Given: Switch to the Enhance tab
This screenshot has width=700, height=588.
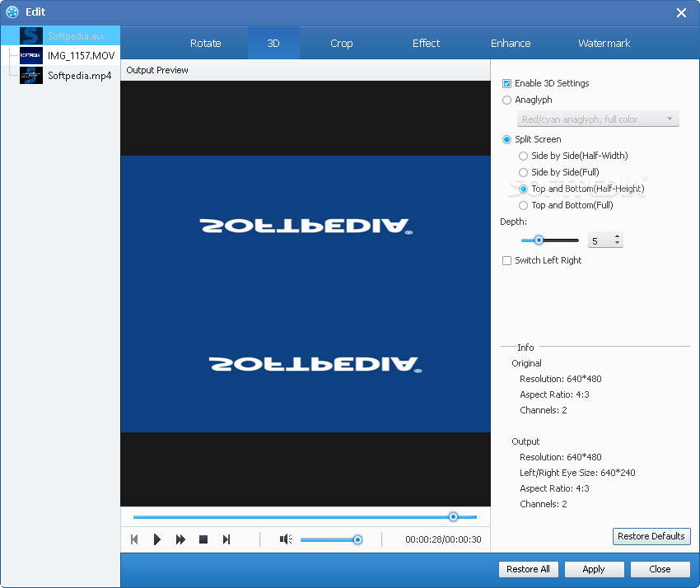Looking at the screenshot, I should pos(511,44).
